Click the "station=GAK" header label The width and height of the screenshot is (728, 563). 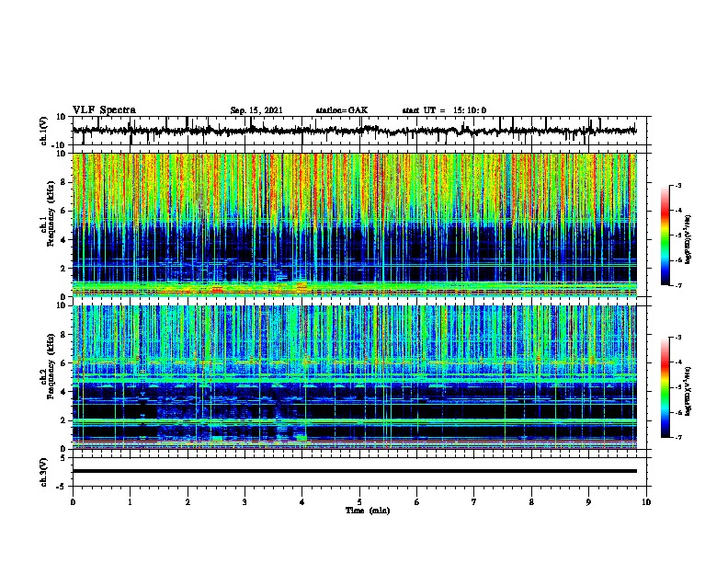(342, 110)
